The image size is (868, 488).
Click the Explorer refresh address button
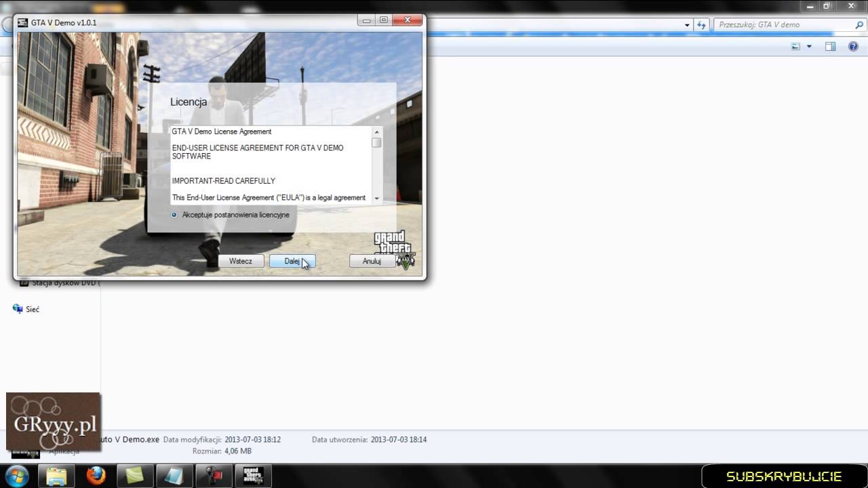point(702,24)
